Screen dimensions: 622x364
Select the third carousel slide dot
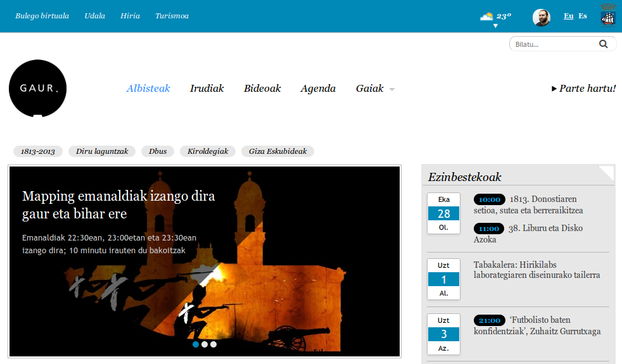(x=213, y=344)
